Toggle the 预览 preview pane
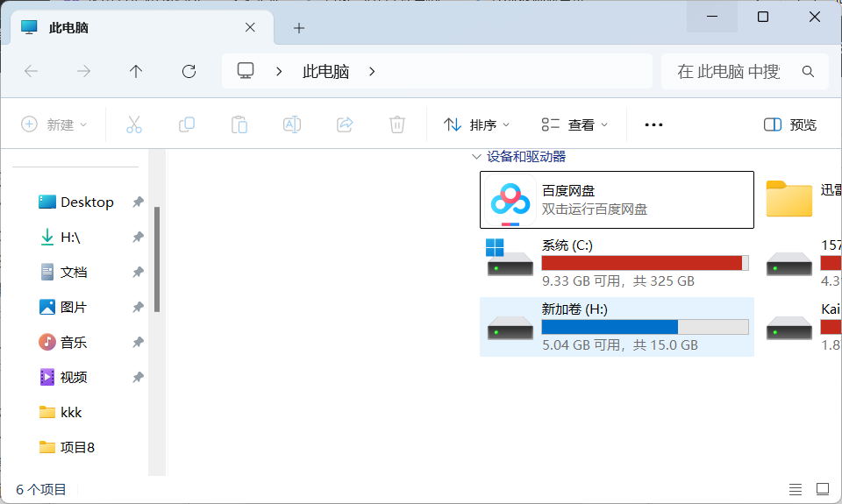Image resolution: width=842 pixels, height=504 pixels. click(790, 124)
